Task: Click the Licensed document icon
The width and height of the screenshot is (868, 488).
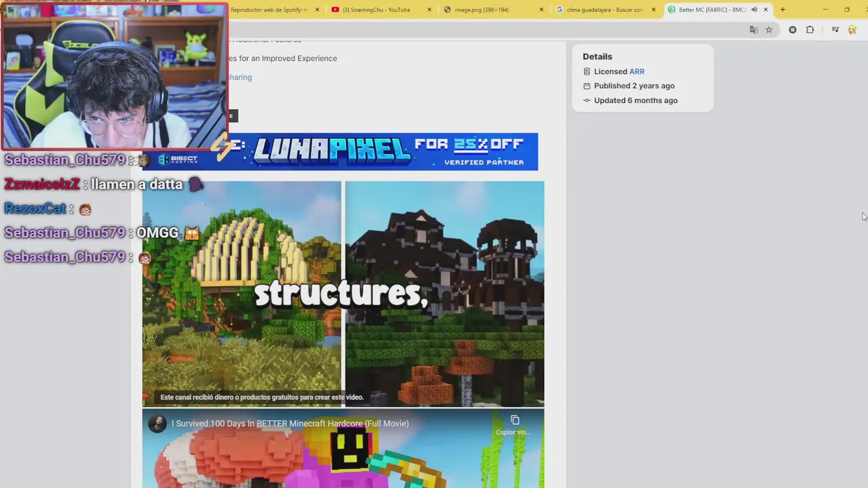Action: [x=587, y=71]
